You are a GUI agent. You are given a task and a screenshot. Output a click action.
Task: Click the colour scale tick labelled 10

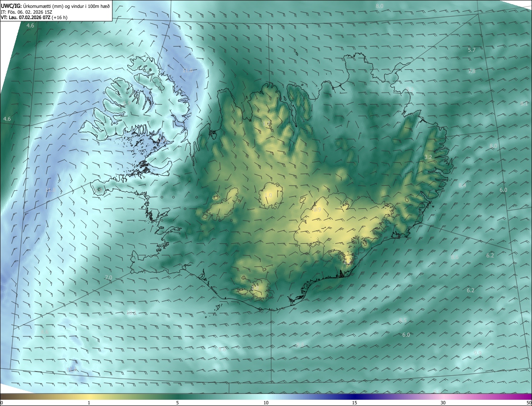(x=266, y=403)
